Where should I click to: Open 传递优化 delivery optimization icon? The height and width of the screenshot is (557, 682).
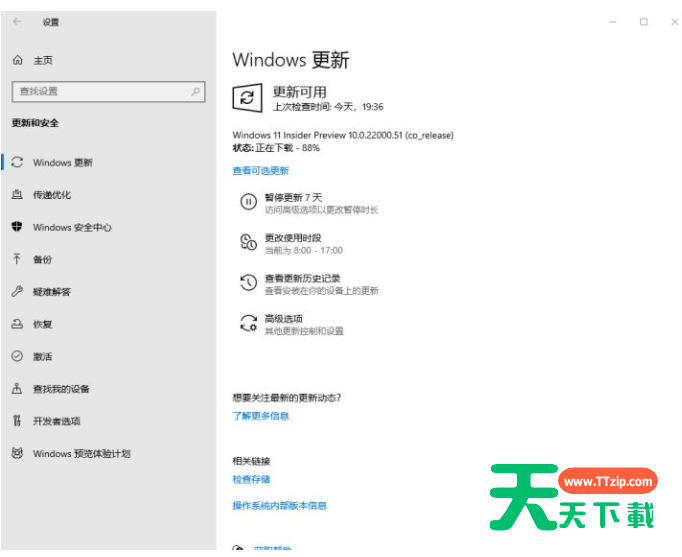click(17, 194)
